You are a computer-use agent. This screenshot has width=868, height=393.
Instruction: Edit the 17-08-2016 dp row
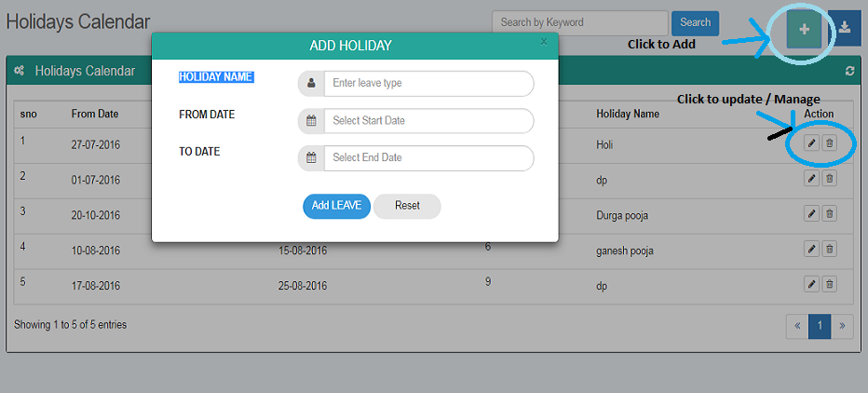click(x=811, y=285)
